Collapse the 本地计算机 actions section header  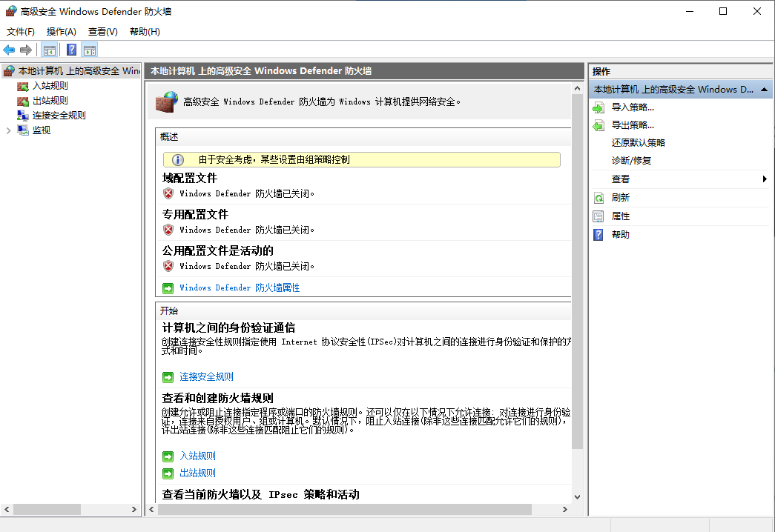765,89
